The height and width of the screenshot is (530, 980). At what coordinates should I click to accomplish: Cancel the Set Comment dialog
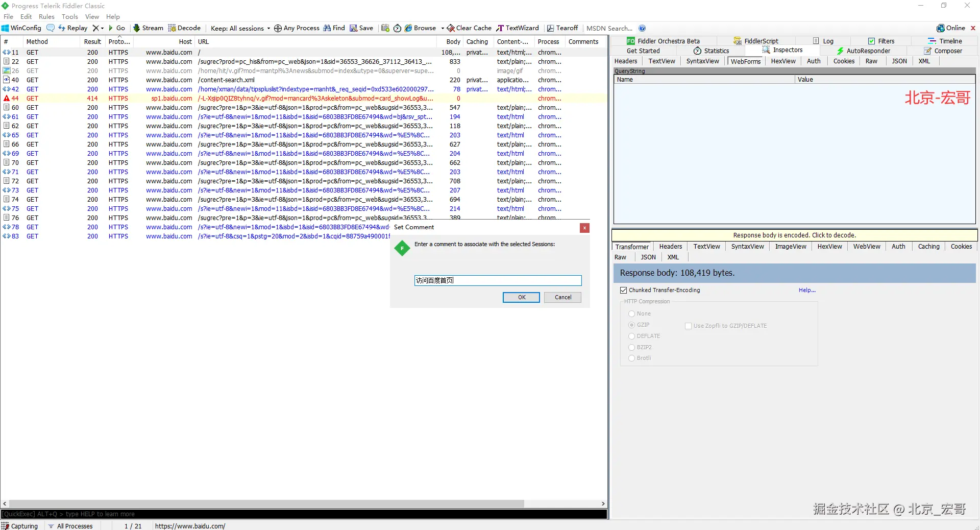pyautogui.click(x=562, y=297)
